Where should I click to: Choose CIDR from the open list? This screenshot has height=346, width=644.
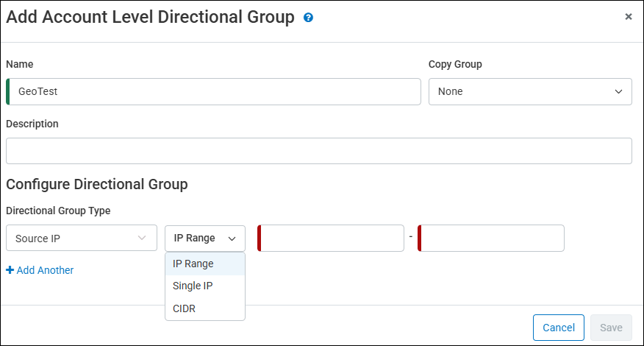tap(205, 308)
